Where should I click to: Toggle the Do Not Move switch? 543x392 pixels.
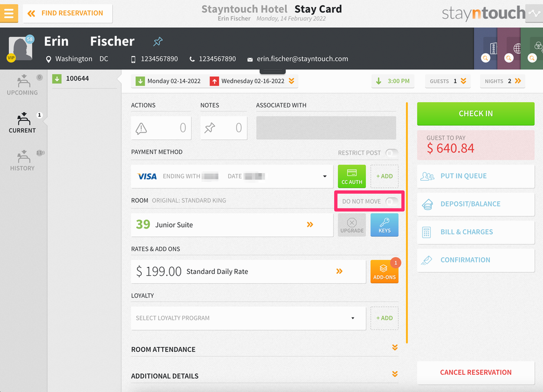pyautogui.click(x=392, y=201)
